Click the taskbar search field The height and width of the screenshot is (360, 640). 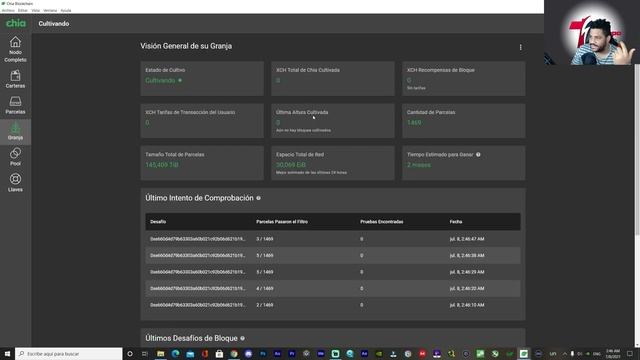[x=69, y=353]
